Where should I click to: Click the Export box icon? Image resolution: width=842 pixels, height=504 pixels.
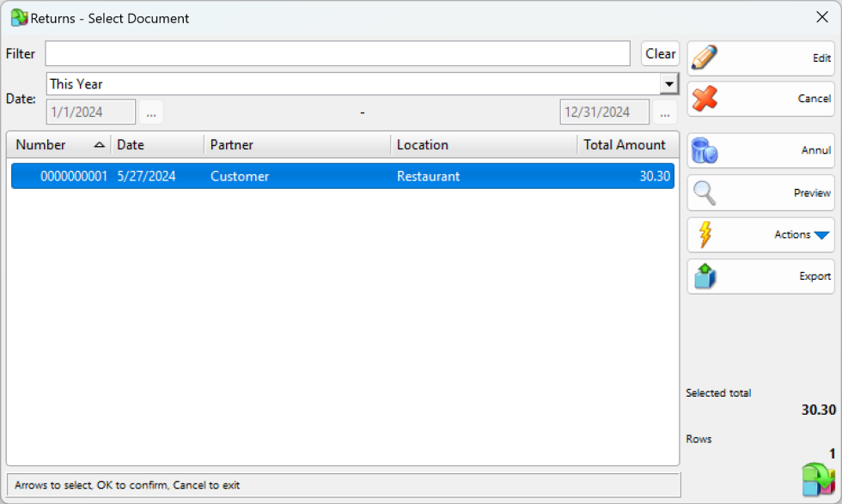705,276
